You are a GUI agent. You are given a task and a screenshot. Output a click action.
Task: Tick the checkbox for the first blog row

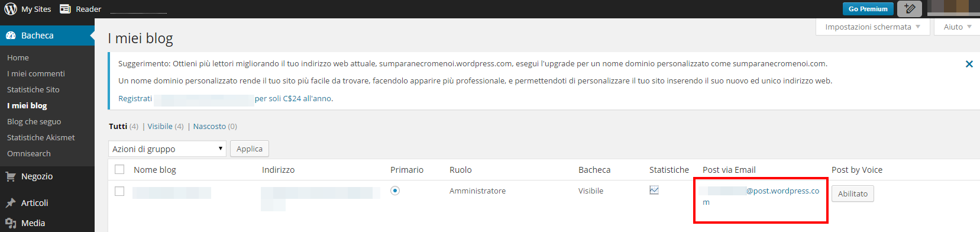pyautogui.click(x=119, y=191)
